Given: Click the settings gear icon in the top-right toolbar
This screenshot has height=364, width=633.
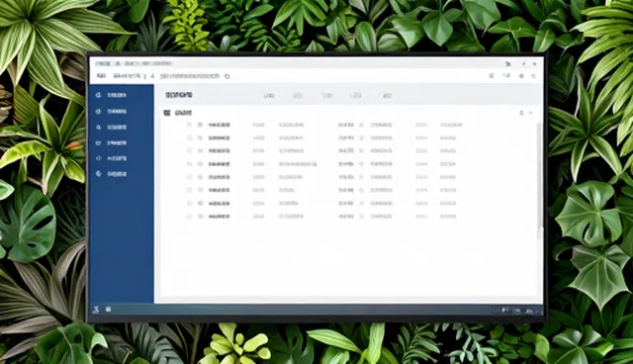Looking at the screenshot, I should click(x=521, y=76).
